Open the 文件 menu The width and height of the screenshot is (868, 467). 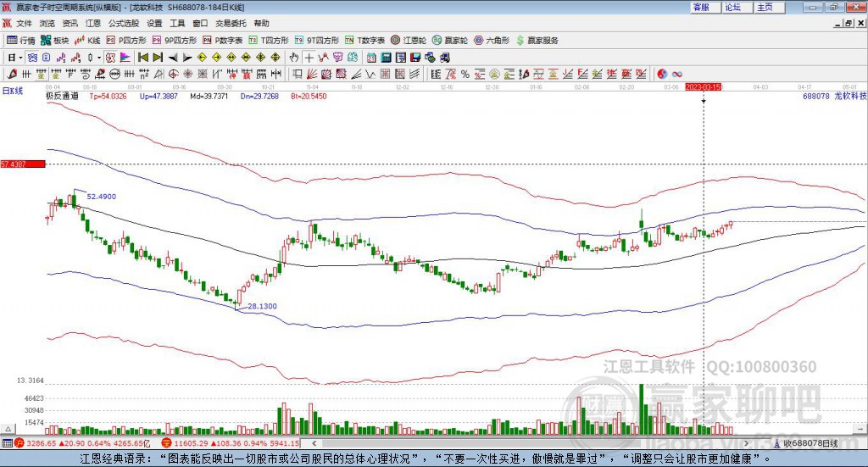pyautogui.click(x=24, y=23)
